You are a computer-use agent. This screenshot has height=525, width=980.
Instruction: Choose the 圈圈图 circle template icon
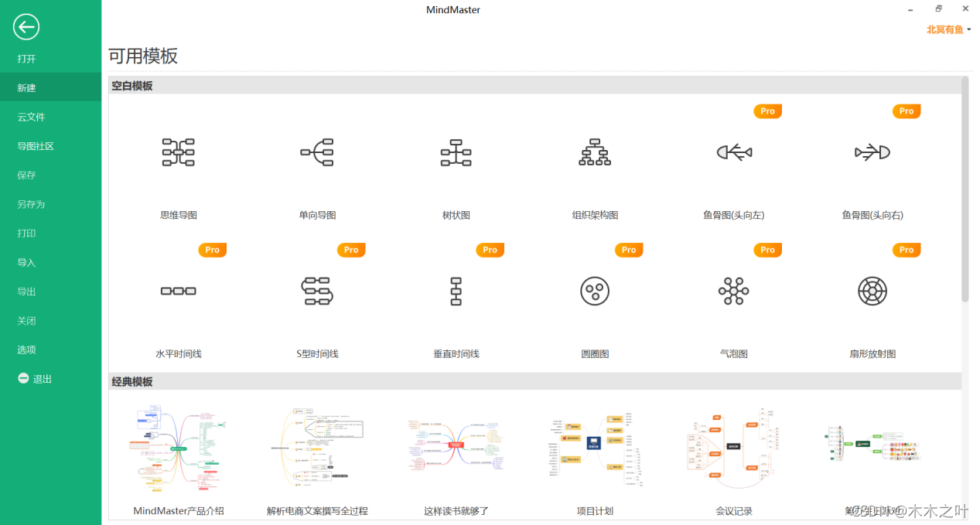coord(595,291)
